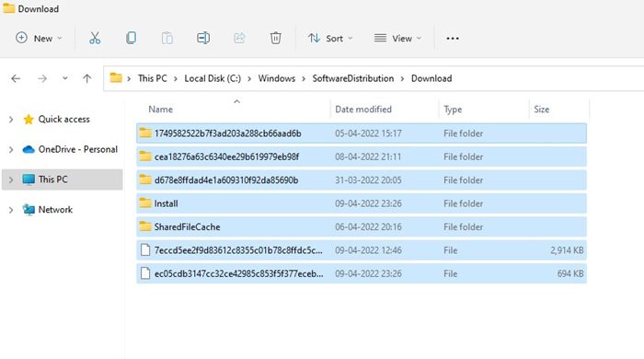This screenshot has height=359, width=644.
Task: Click the Copy icon in toolbar
Action: tap(131, 38)
